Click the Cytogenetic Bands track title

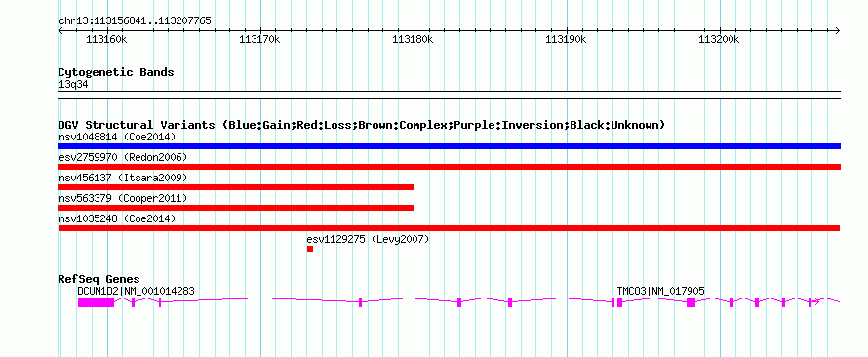click(x=116, y=72)
